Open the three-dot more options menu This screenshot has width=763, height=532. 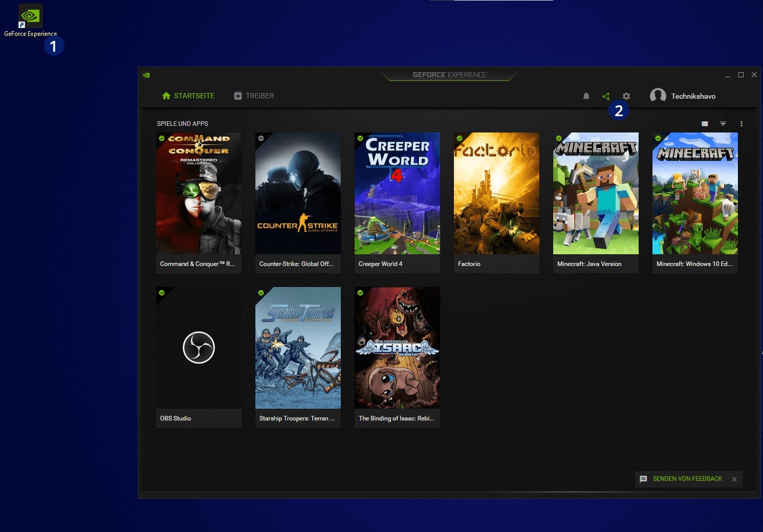(742, 124)
